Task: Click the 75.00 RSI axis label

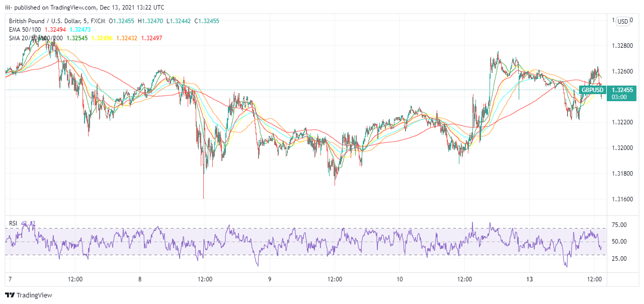Action: (618, 225)
